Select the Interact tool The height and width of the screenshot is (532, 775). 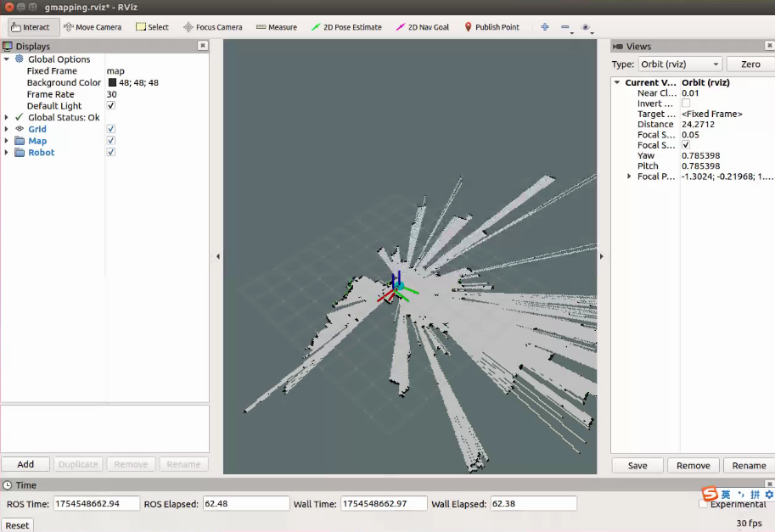pyautogui.click(x=34, y=27)
